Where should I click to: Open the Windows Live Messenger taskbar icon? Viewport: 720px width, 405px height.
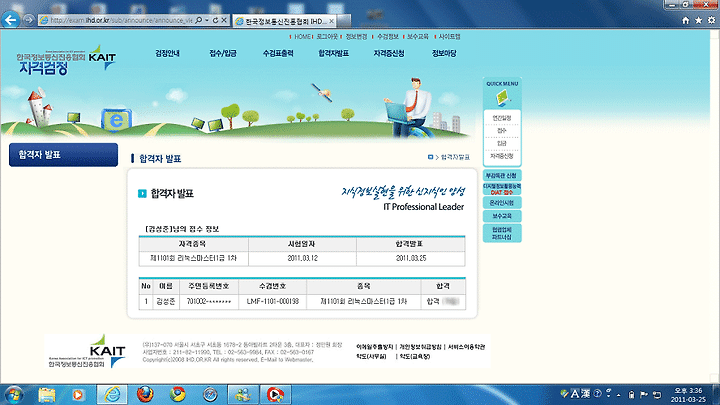tap(243, 394)
